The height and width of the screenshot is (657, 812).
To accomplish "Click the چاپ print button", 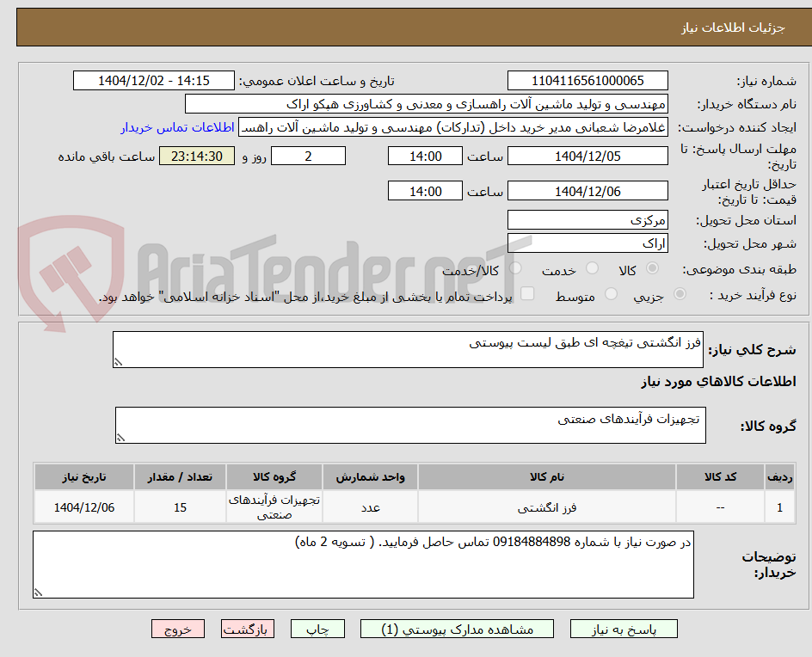I will point(317,629).
